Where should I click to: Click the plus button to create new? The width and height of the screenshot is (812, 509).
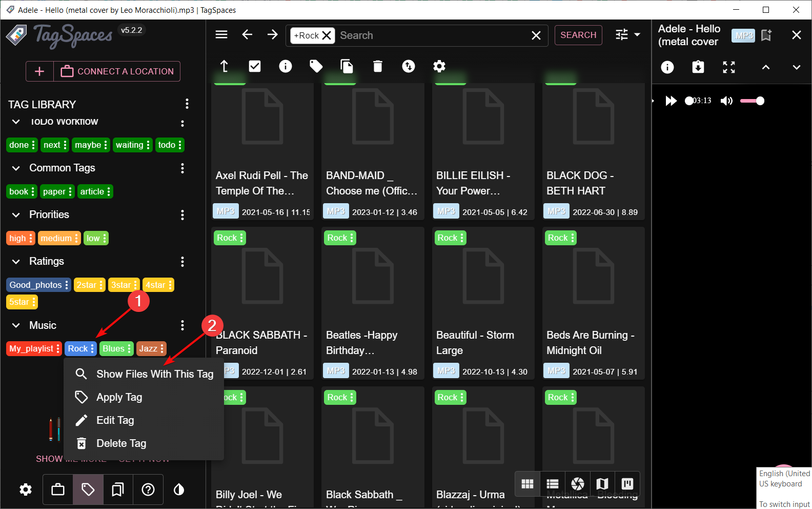pyautogui.click(x=39, y=71)
